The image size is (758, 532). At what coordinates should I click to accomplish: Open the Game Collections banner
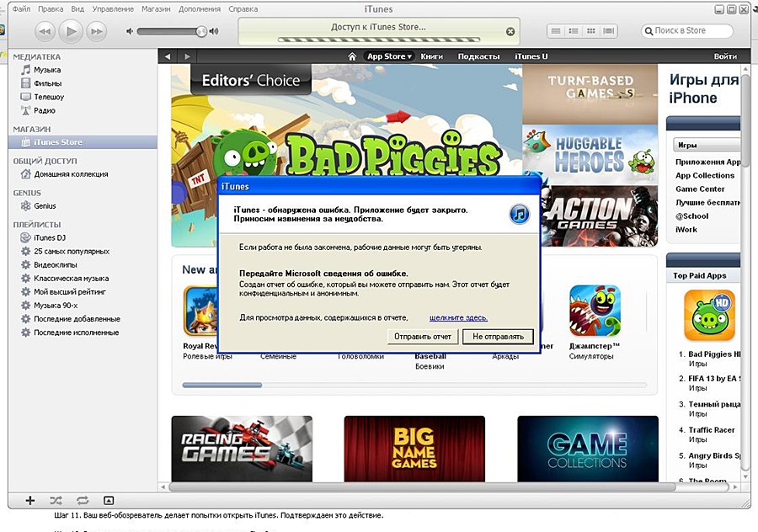click(588, 449)
